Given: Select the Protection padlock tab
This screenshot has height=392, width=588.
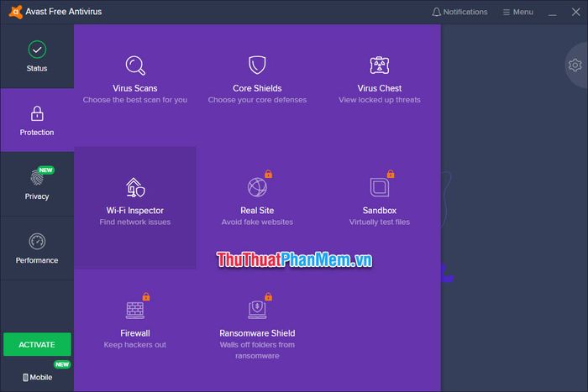Looking at the screenshot, I should point(37,120).
